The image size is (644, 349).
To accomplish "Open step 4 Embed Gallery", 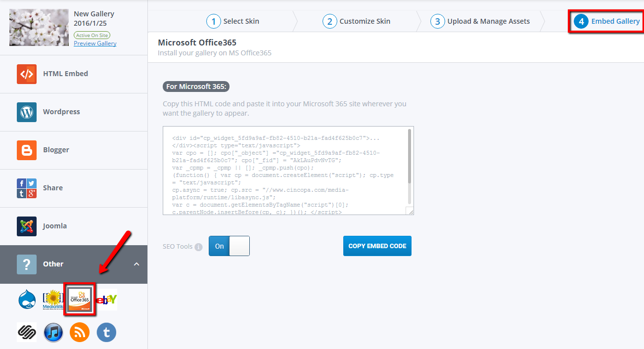I will [606, 21].
